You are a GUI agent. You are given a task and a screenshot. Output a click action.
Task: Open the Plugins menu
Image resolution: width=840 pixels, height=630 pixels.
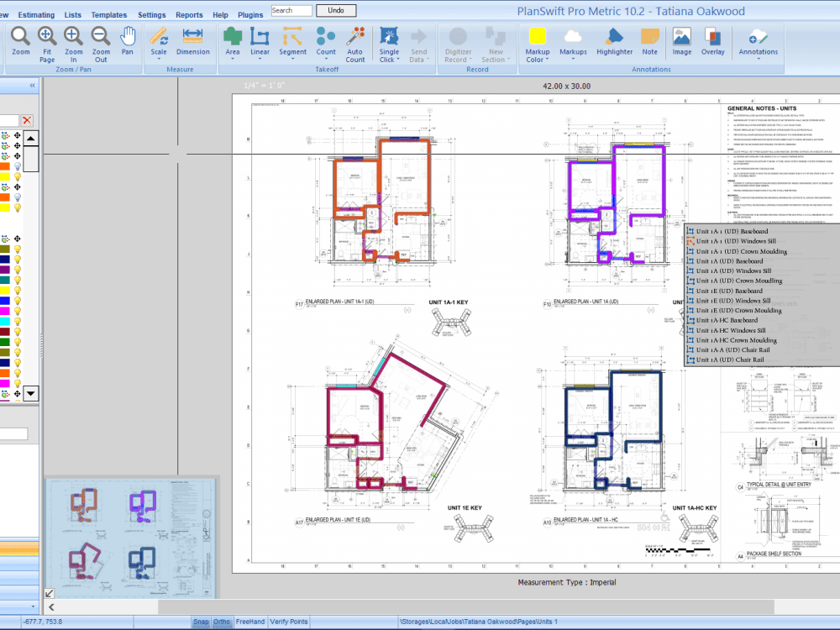click(x=250, y=15)
